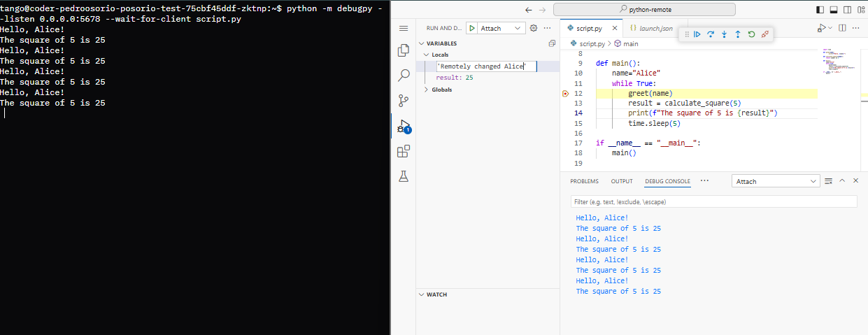The width and height of the screenshot is (868, 335).
Task: Click Continue in the debug toolbar
Action: (697, 34)
